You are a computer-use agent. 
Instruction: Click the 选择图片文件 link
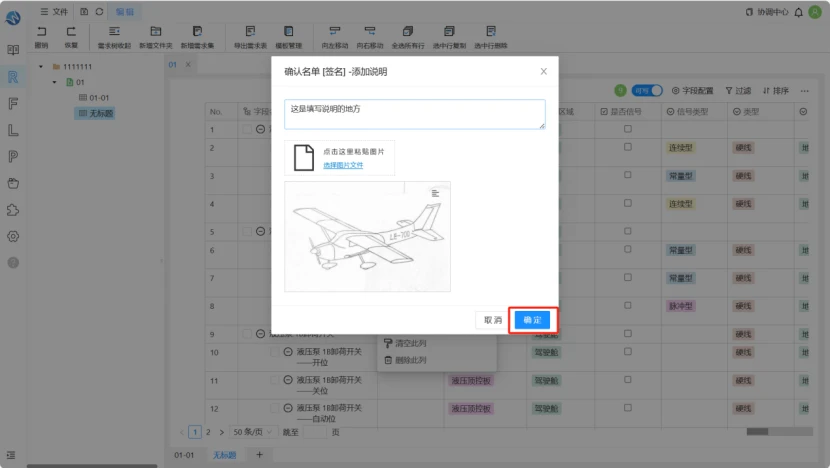point(343,165)
